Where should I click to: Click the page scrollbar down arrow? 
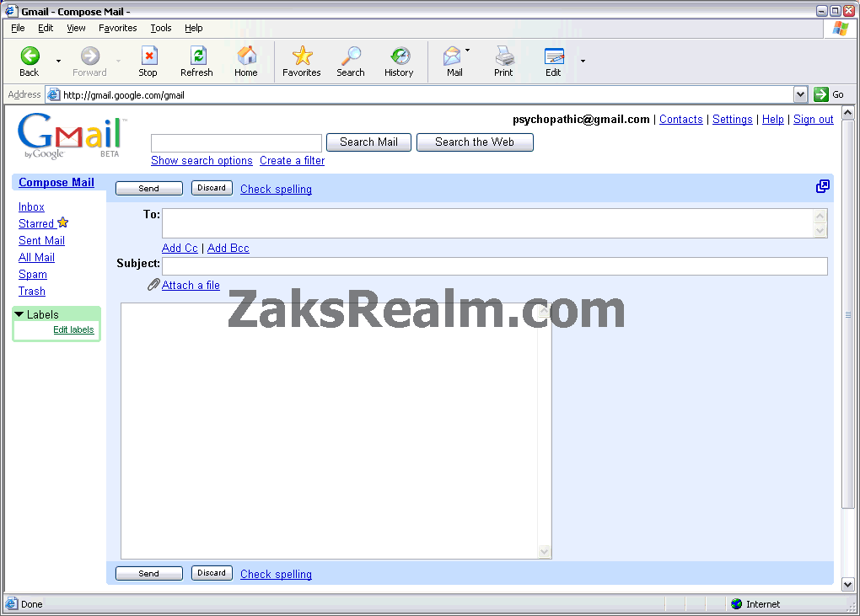(x=847, y=585)
